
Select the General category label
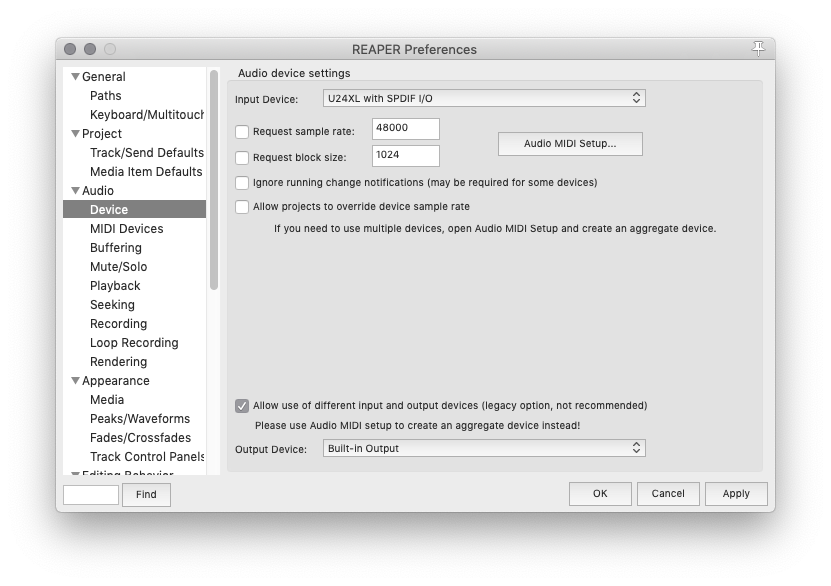(x=104, y=77)
